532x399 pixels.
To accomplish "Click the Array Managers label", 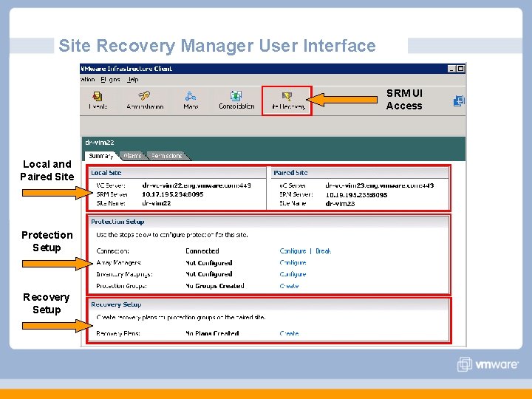I will point(119,262).
